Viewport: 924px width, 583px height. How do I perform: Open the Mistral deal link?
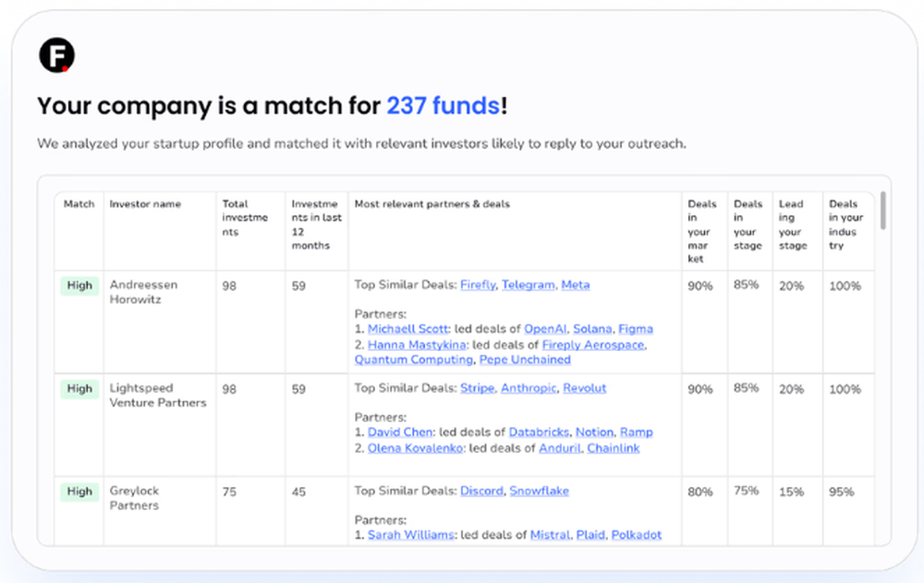[551, 535]
